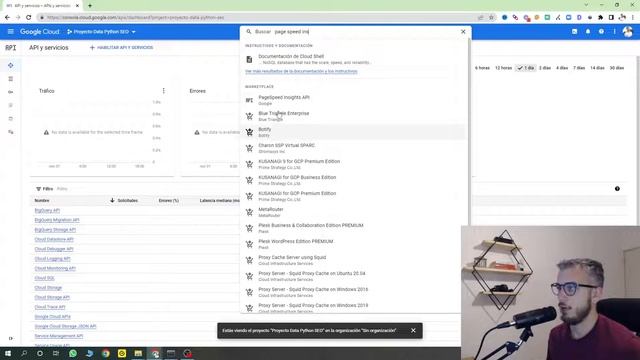Viewport: 640px width, 360px height.
Task: Click the table help icon at right
Action: click(617, 189)
